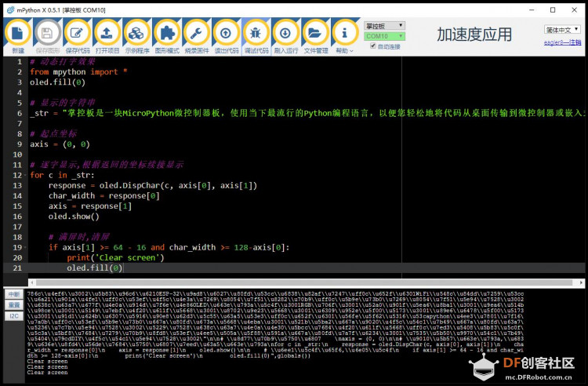Click the editor horizontal scrollbar

(304, 282)
